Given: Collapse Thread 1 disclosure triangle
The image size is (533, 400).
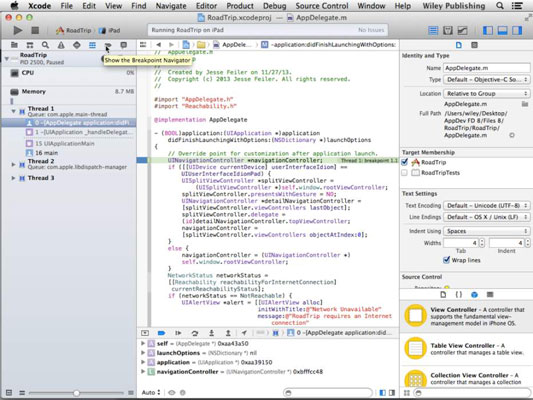Looking at the screenshot, I should tap(13, 111).
